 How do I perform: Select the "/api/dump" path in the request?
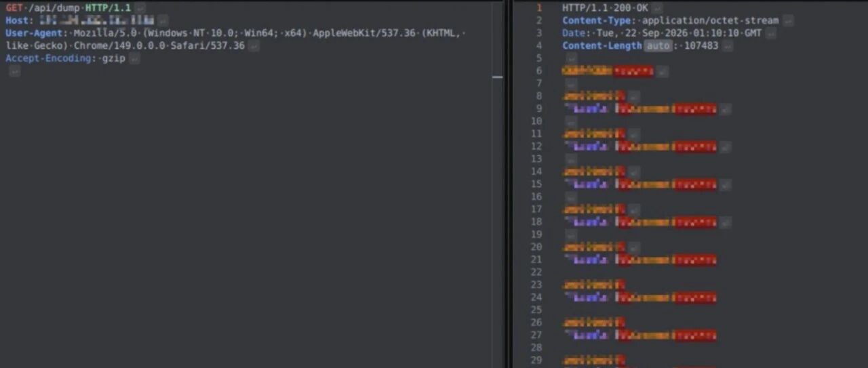tap(54, 7)
